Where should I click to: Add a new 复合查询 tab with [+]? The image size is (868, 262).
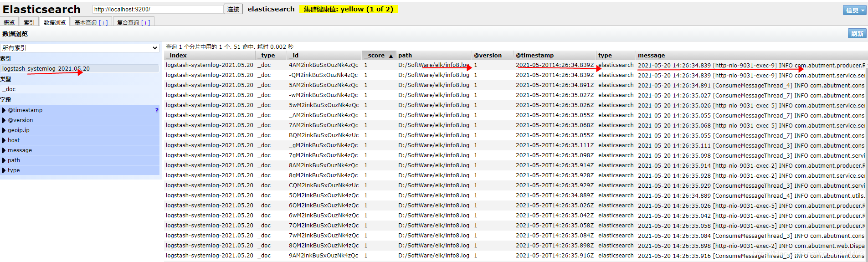pyautogui.click(x=146, y=22)
